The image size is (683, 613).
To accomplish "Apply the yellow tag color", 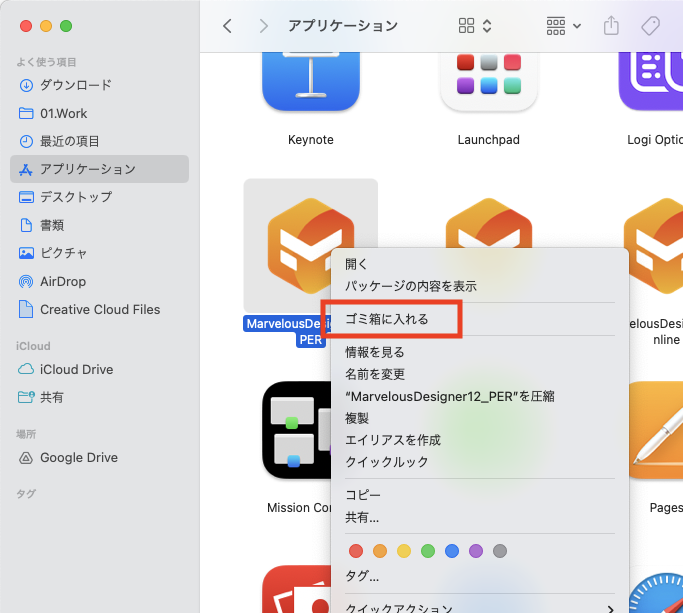I will click(x=404, y=551).
